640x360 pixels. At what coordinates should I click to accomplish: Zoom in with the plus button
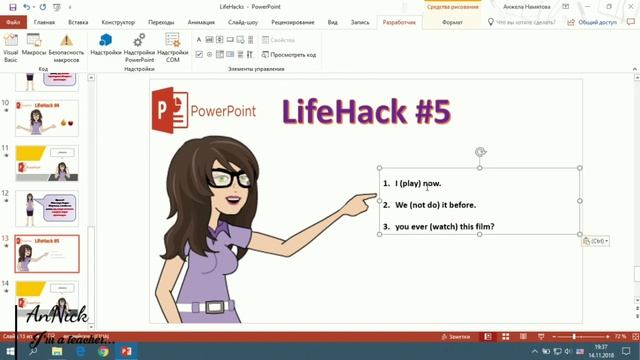pyautogui.click(x=608, y=337)
